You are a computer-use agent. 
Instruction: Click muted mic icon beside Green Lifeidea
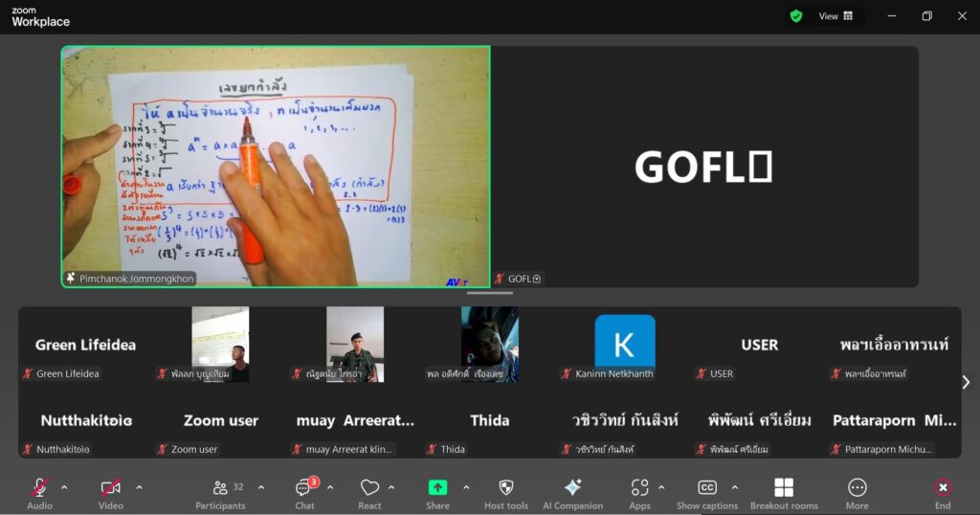click(x=28, y=373)
